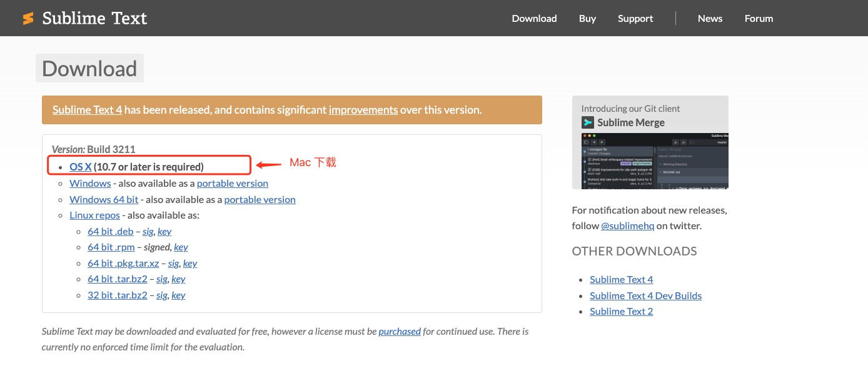Open key link for 32 bit .tar.bz2
The width and height of the screenshot is (868, 371).
tap(178, 295)
